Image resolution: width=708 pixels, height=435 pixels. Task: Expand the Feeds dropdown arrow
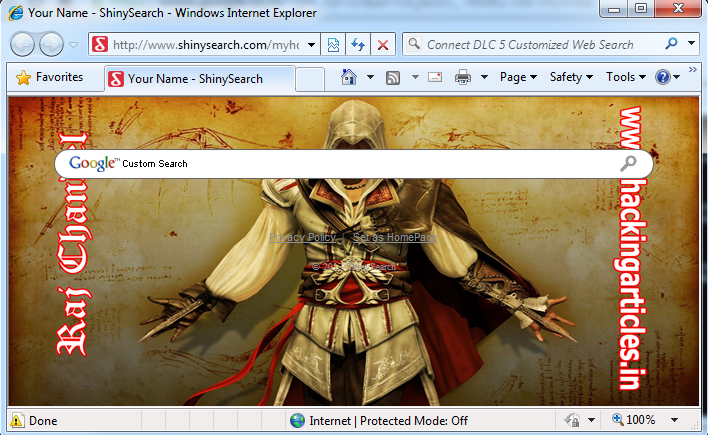[415, 77]
